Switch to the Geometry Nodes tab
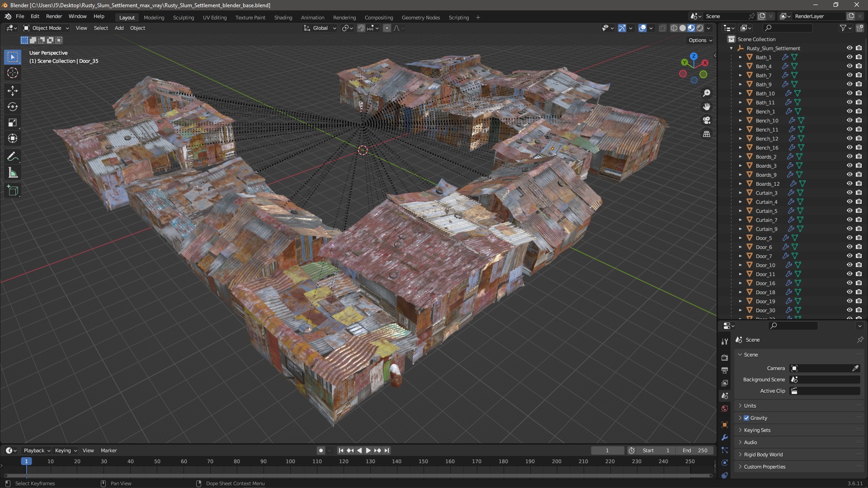The image size is (868, 488). pos(420,18)
